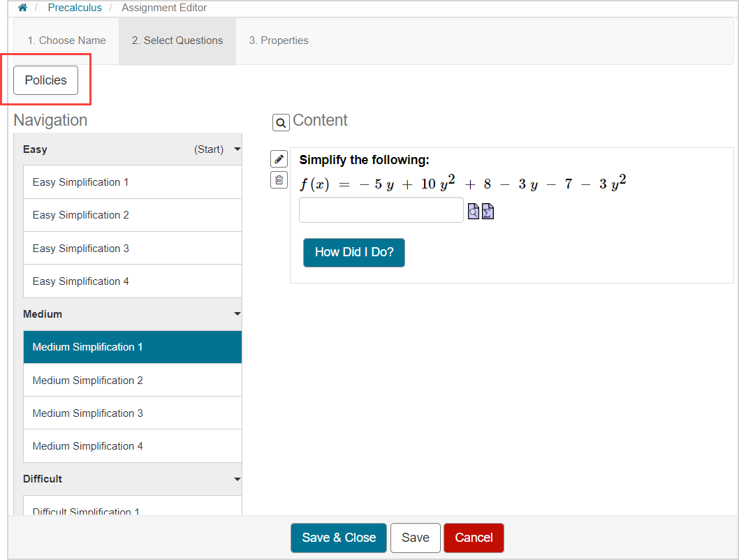Click the preview icon next to answer box
The image size is (739, 560).
click(x=474, y=211)
